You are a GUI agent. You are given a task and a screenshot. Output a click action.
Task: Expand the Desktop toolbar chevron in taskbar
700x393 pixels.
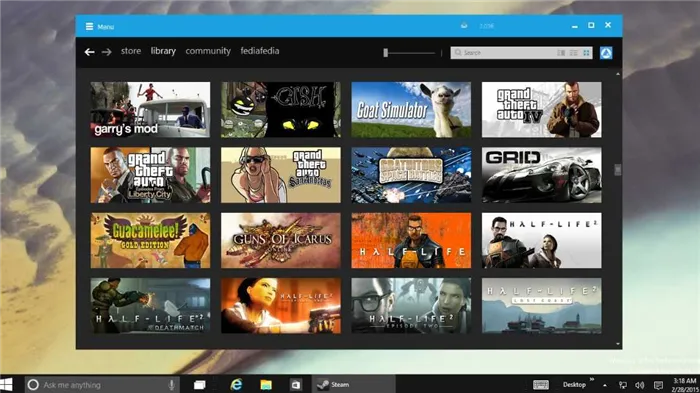(592, 380)
